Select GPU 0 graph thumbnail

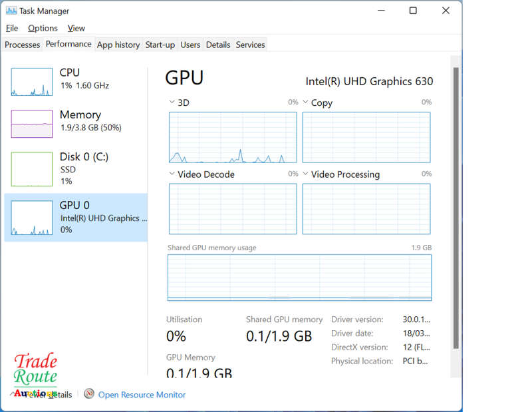pos(31,218)
